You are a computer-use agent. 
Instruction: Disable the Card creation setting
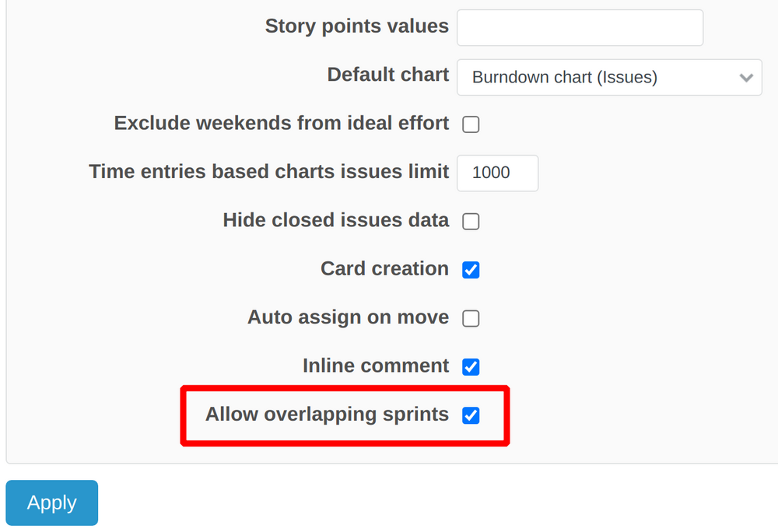(471, 269)
